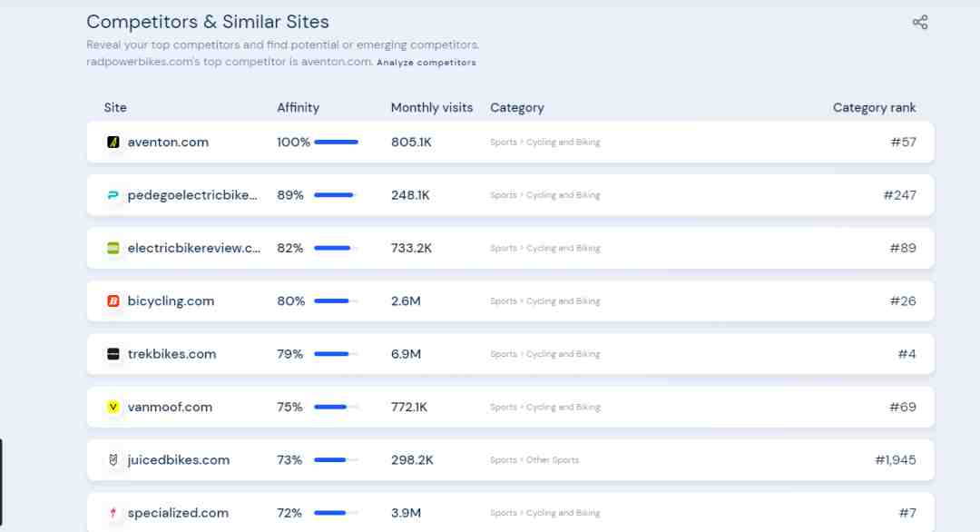Click the aventon.com 100% affinity bar
Viewport: 980px width, 532px height.
pyautogui.click(x=337, y=142)
